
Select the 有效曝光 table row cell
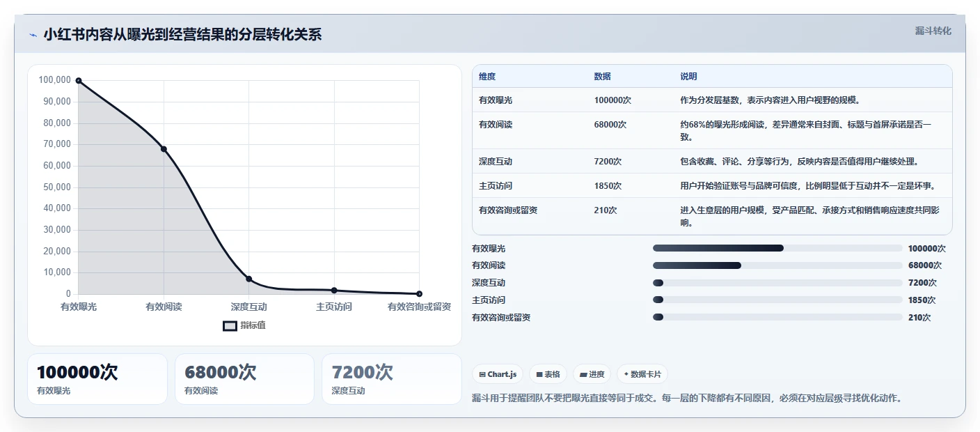(x=496, y=100)
